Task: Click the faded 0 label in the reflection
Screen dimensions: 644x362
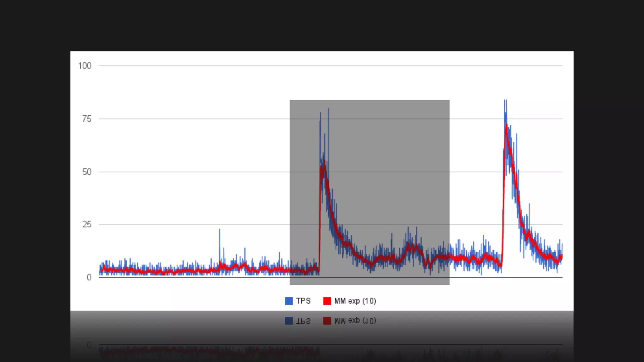Action: pyautogui.click(x=89, y=345)
